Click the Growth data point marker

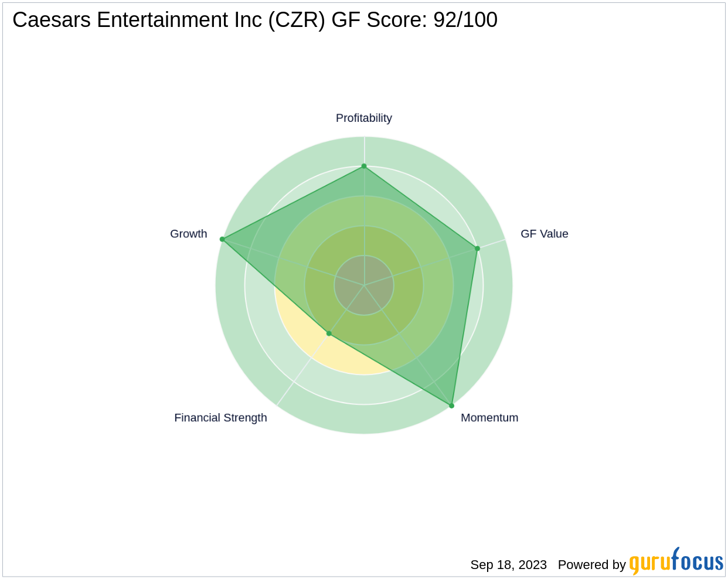tap(222, 239)
